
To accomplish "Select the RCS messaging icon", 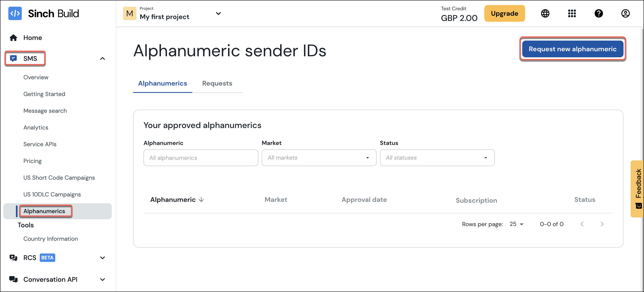I will pyautogui.click(x=13, y=257).
